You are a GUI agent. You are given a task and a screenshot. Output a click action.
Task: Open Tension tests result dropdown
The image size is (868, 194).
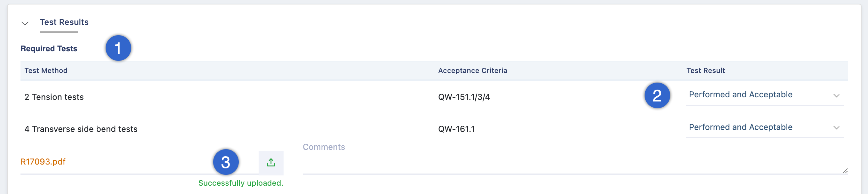tap(765, 95)
